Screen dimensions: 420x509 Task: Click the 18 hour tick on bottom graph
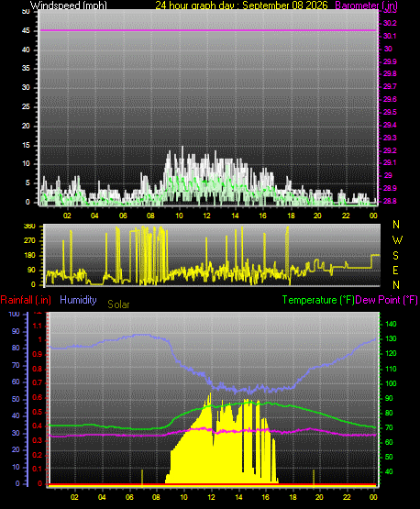point(293,497)
